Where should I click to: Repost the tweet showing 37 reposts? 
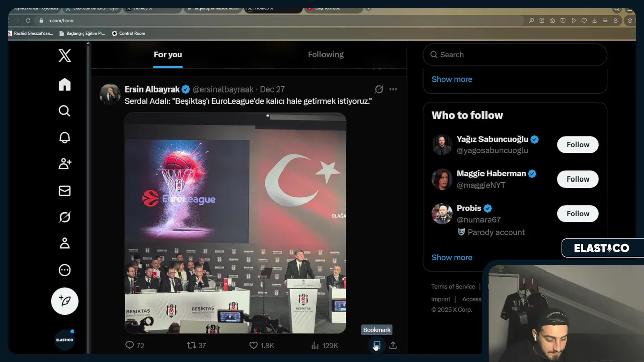click(x=196, y=345)
